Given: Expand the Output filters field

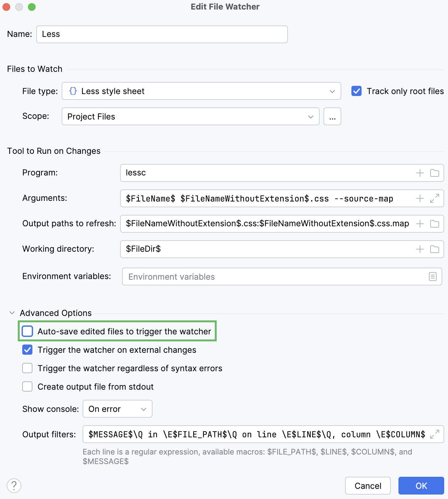Looking at the screenshot, I should [434, 434].
